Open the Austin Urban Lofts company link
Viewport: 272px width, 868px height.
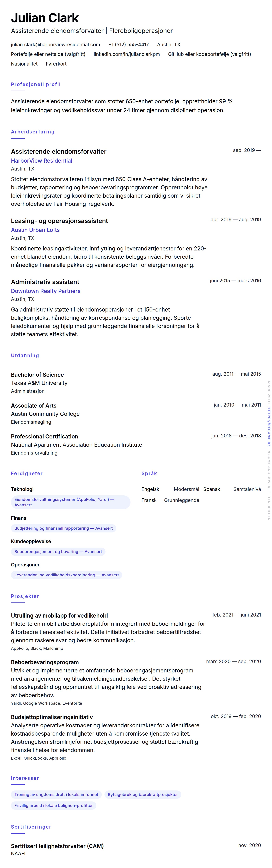[x=35, y=230]
